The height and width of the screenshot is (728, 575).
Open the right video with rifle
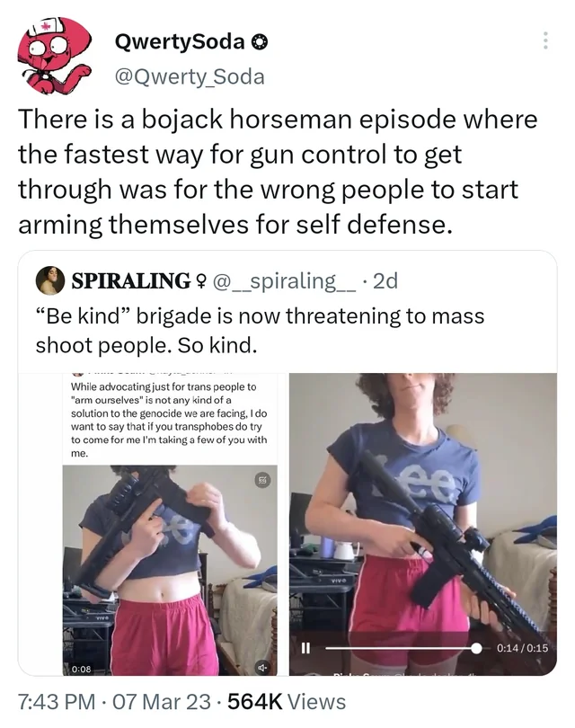pyautogui.click(x=423, y=524)
